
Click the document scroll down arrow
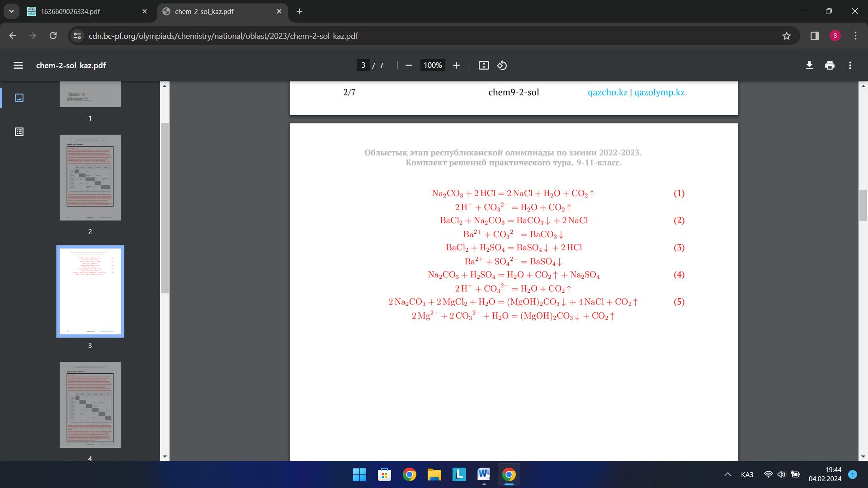click(863, 456)
